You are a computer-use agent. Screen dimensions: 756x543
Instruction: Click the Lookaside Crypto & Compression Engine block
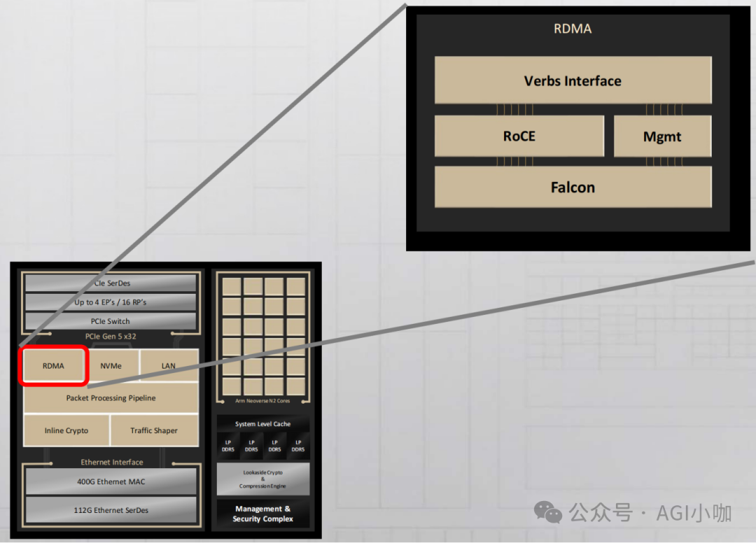(262, 479)
